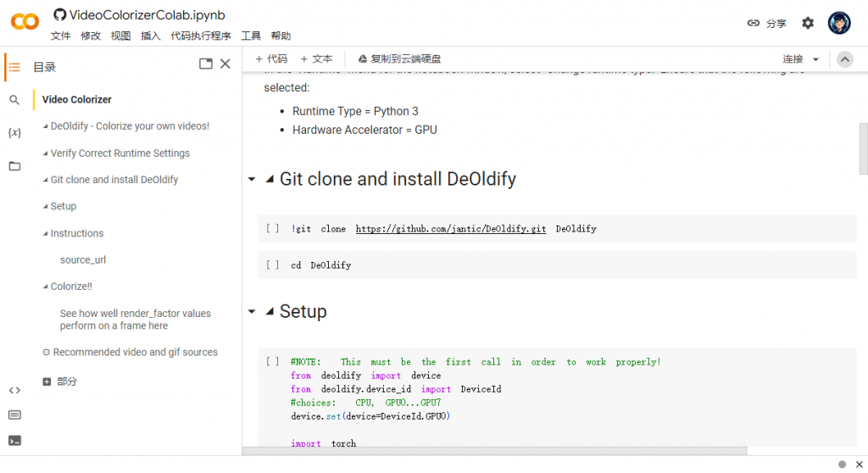The height and width of the screenshot is (473, 868).
Task: Click the notebook title VideoColorizerColab.ipynb
Action: click(x=147, y=15)
